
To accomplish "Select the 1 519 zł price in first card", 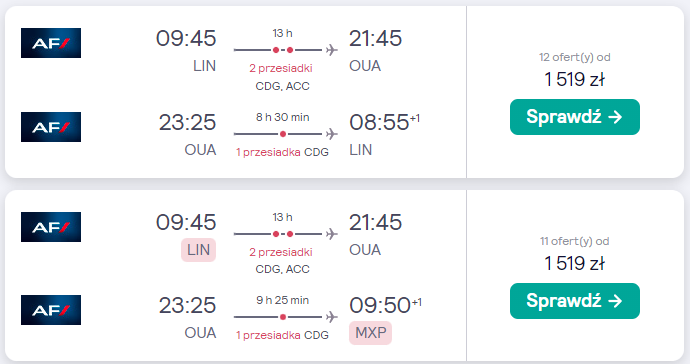I will pyautogui.click(x=575, y=80).
